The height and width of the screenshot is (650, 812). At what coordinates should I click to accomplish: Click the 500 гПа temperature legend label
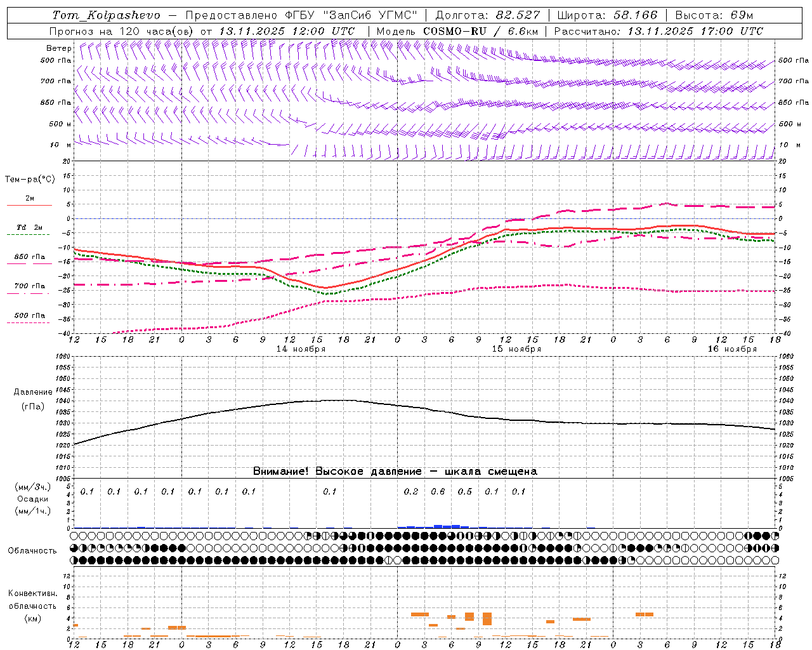[29, 315]
